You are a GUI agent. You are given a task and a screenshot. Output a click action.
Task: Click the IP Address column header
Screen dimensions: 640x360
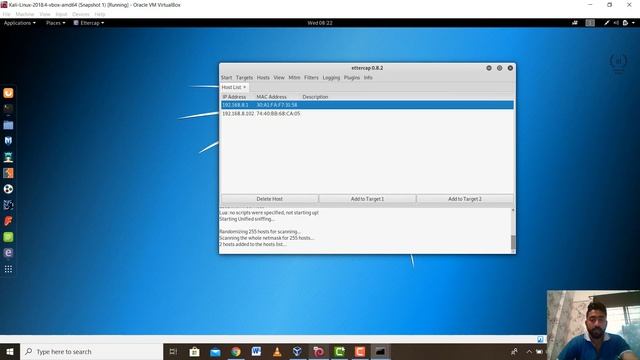[x=234, y=97]
